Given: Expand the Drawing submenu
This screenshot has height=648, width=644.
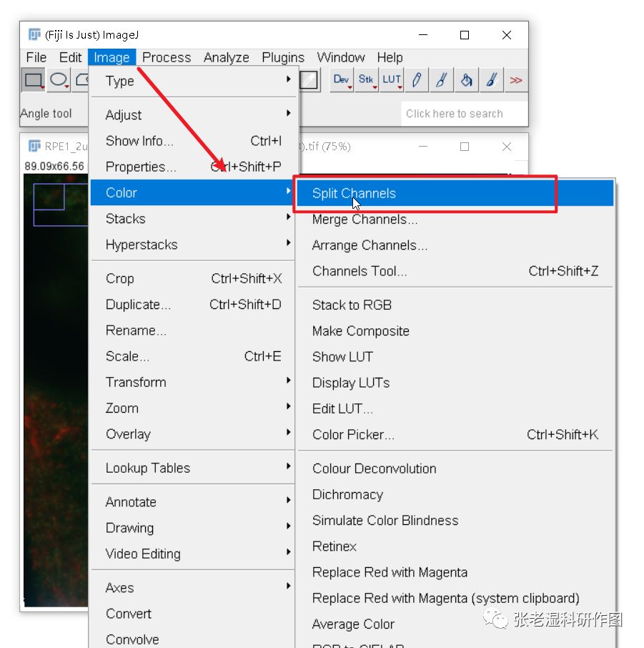Looking at the screenshot, I should point(192,528).
